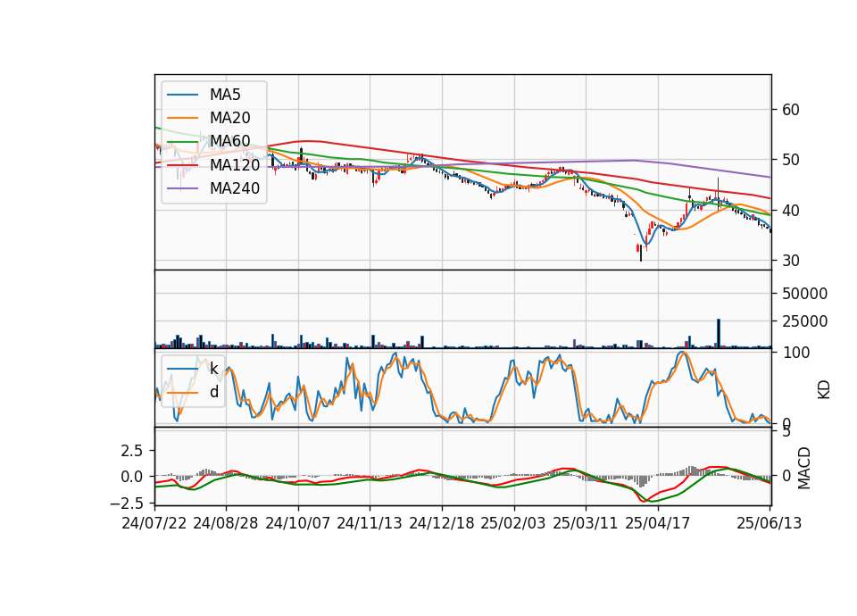This screenshot has width=857, height=616.
Task: Click the k legend label in KD panel
Action: click(213, 369)
